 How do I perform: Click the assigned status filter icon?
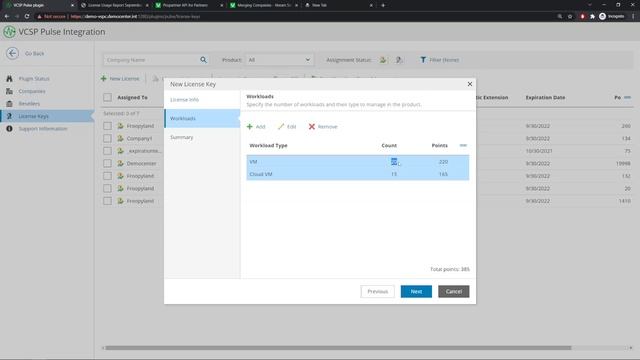382,60
